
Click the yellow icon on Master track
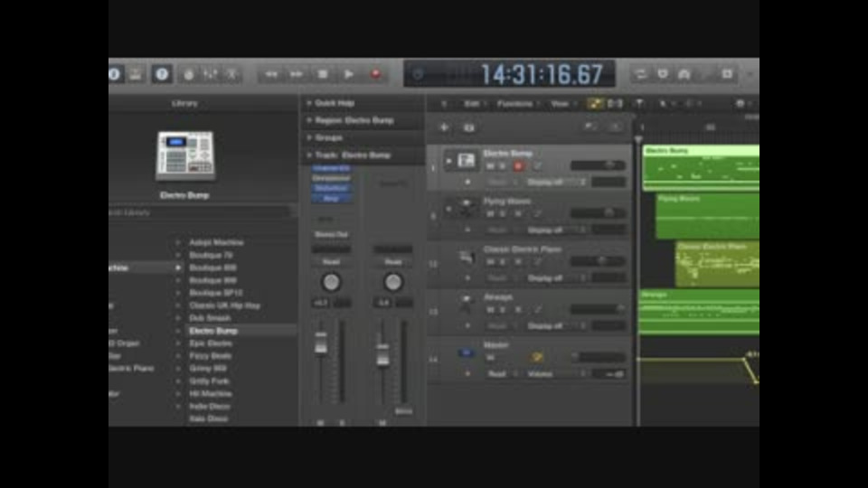(536, 358)
